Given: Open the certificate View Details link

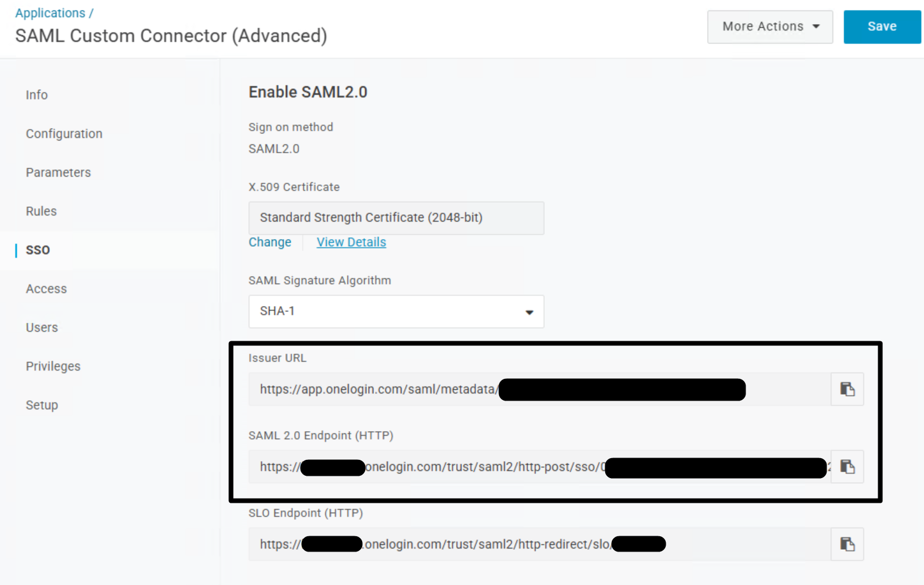Looking at the screenshot, I should point(351,242).
